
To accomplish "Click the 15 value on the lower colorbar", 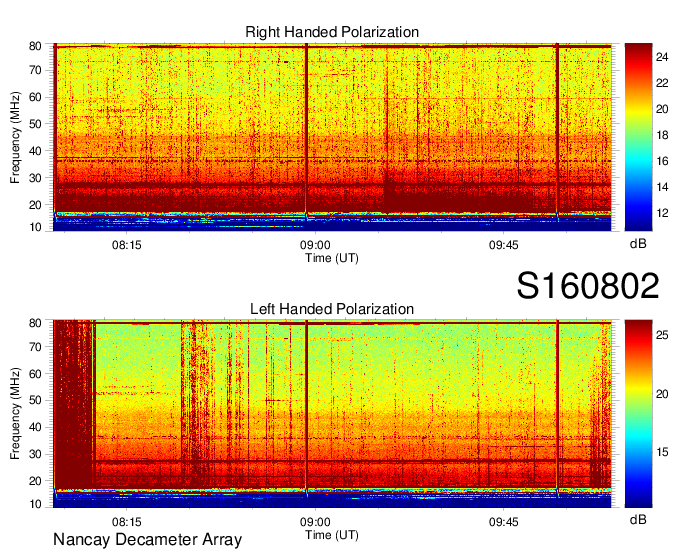I will coord(662,452).
